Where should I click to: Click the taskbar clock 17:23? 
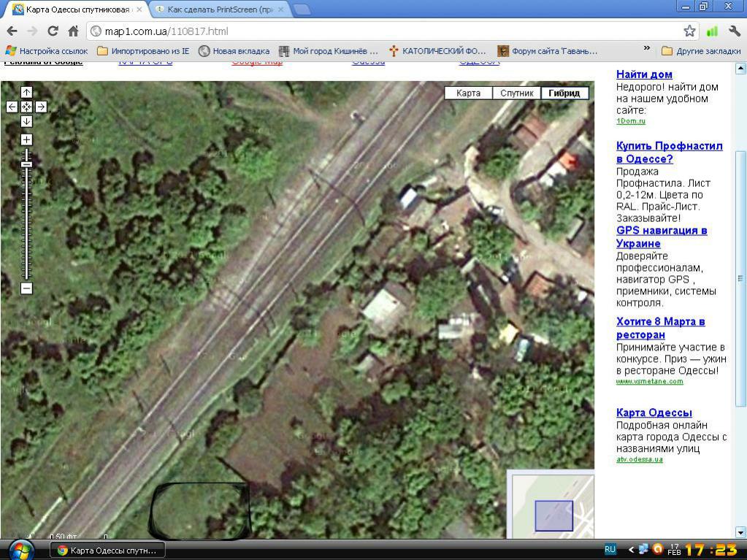[x=711, y=550]
